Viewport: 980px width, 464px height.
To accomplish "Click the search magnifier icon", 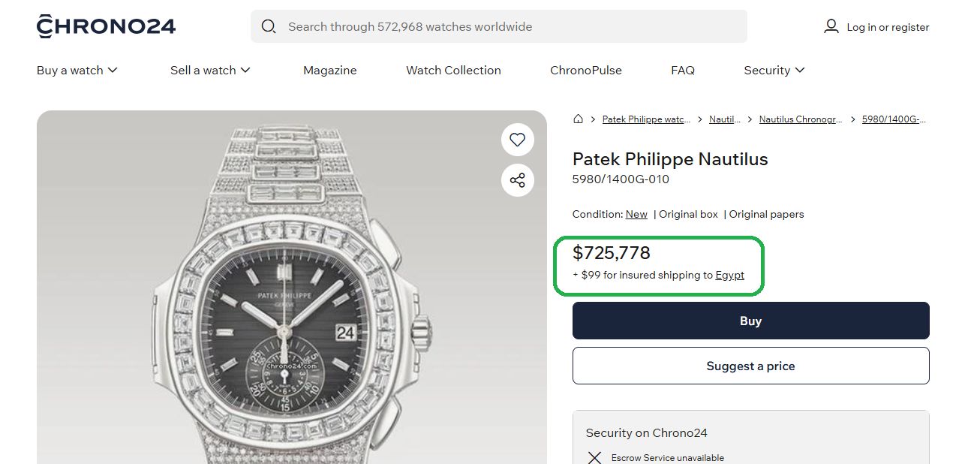I will [269, 26].
